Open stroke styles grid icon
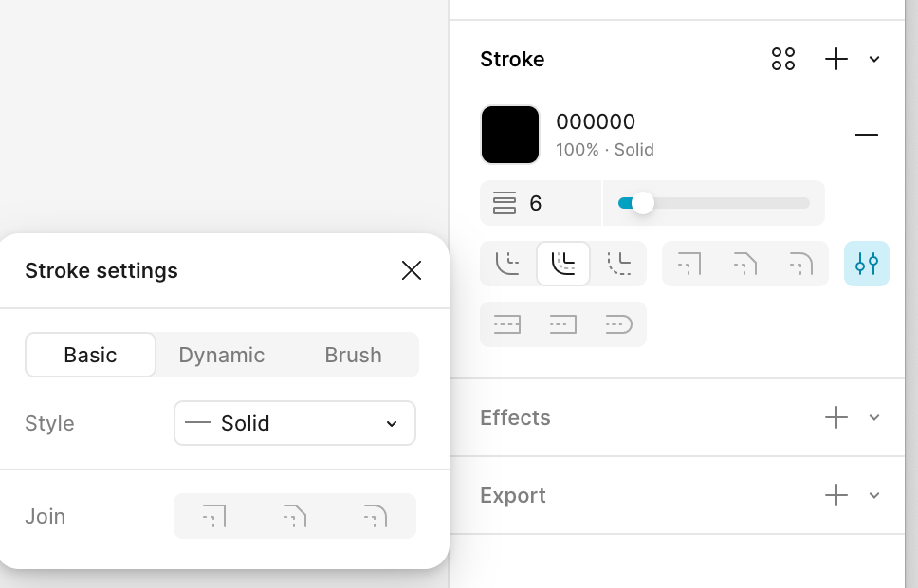The image size is (918, 588). [x=782, y=59]
